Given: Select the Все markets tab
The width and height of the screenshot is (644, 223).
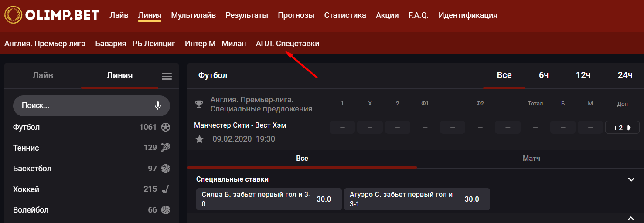Looking at the screenshot, I should (x=302, y=159).
